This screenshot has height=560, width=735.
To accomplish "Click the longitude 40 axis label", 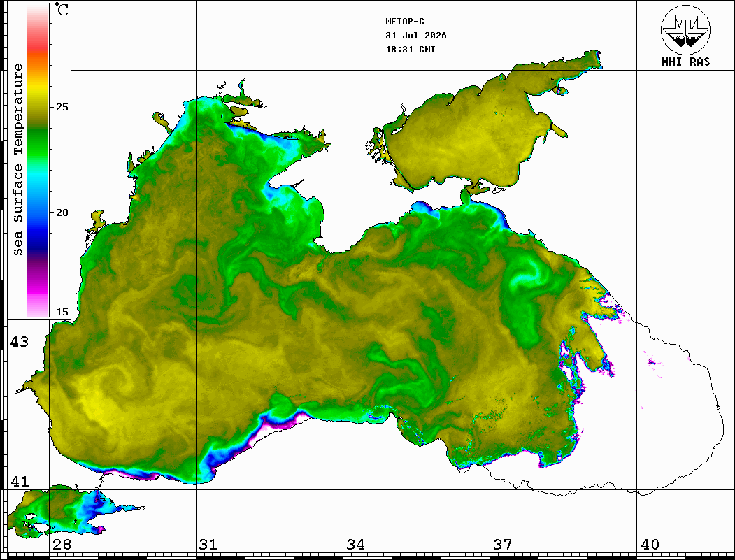I will click(650, 544).
